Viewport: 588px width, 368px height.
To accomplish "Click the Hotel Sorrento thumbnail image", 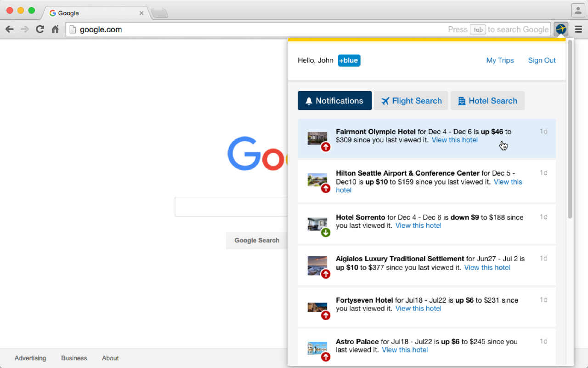I will pyautogui.click(x=317, y=224).
